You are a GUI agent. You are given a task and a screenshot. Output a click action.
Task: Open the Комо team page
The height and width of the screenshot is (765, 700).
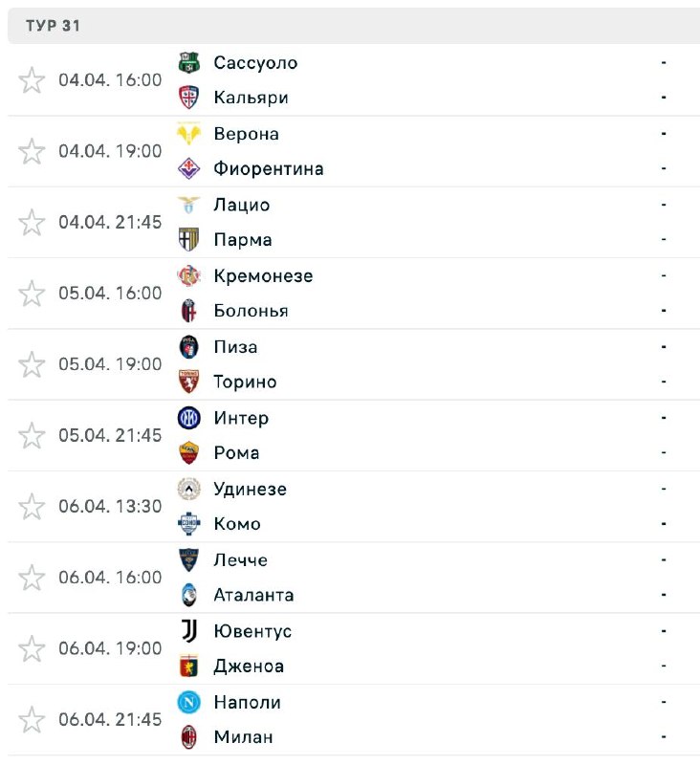point(237,524)
